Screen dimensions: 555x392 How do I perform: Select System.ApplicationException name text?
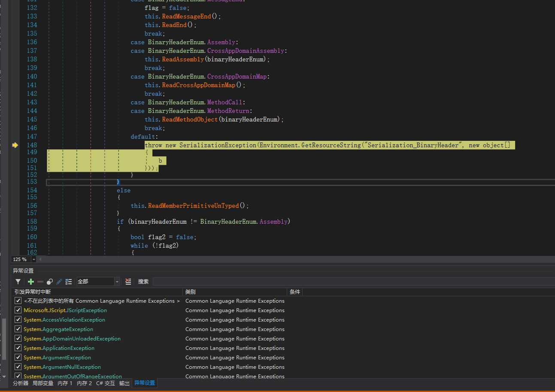point(59,348)
